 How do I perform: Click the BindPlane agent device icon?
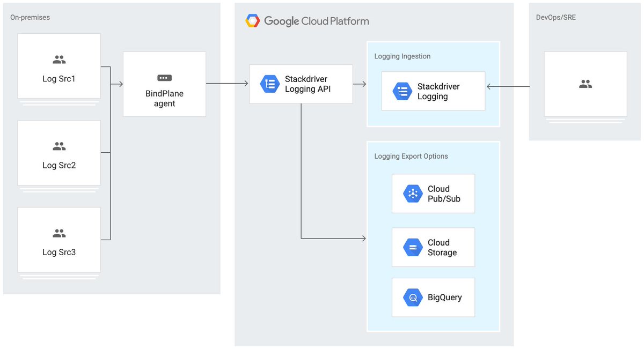pos(164,78)
